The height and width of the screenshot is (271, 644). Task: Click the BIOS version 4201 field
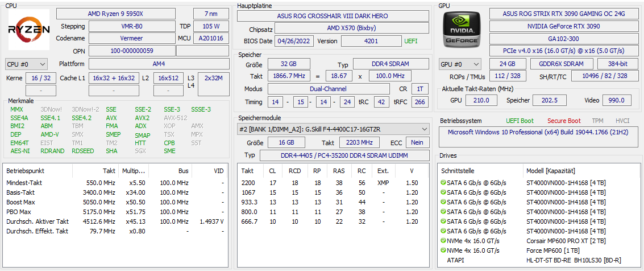pyautogui.click(x=371, y=41)
